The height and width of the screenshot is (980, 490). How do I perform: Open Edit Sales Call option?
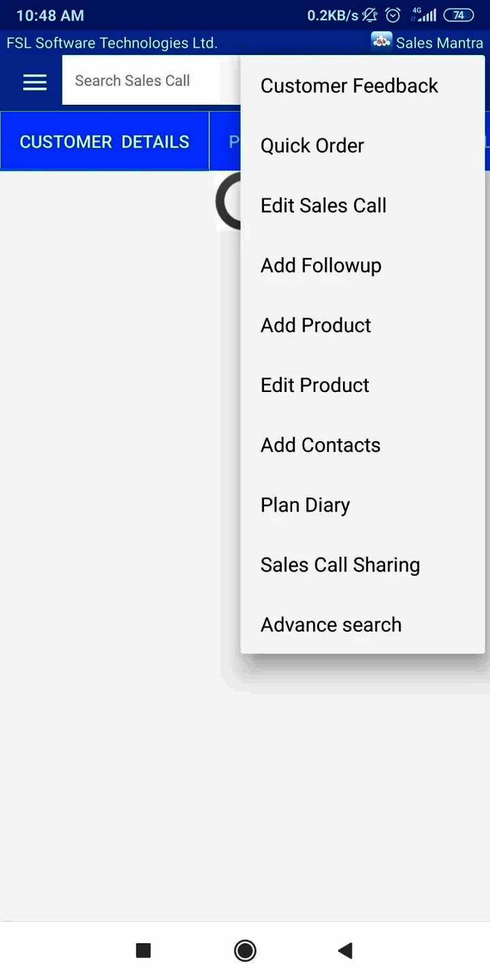coord(323,206)
